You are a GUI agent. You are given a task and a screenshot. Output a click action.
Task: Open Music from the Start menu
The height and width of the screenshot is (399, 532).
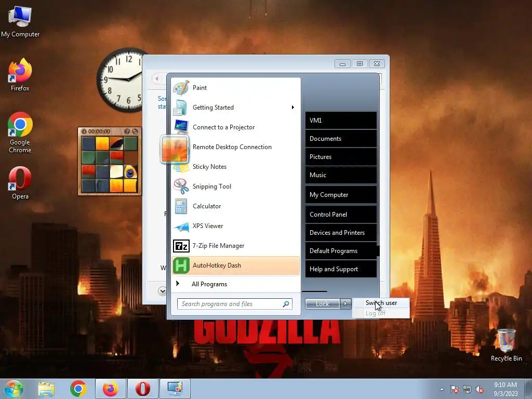point(341,175)
